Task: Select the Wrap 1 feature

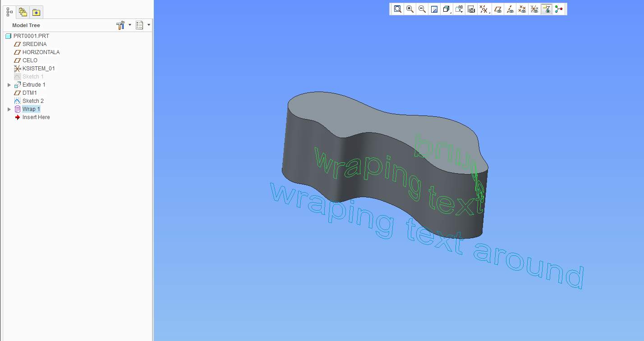Action: [31, 109]
